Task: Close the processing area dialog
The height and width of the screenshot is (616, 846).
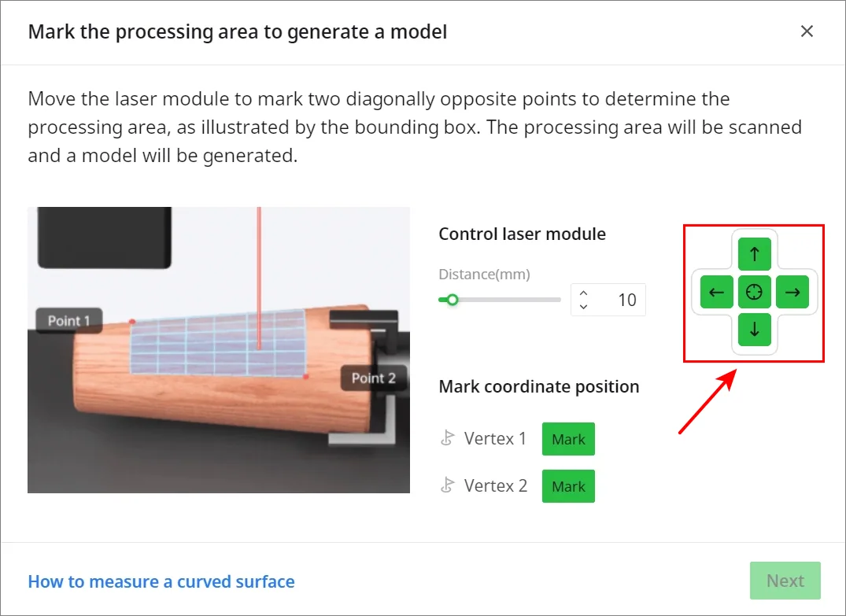Action: pos(807,31)
